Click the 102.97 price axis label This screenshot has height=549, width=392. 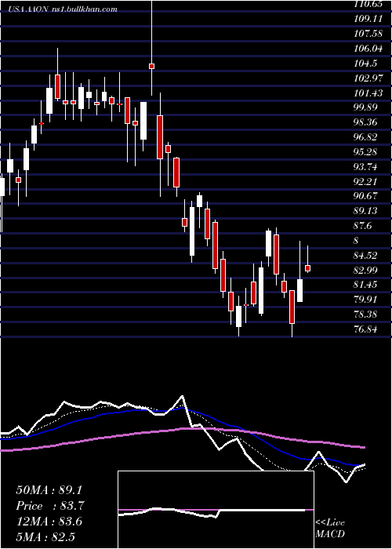tap(368, 78)
